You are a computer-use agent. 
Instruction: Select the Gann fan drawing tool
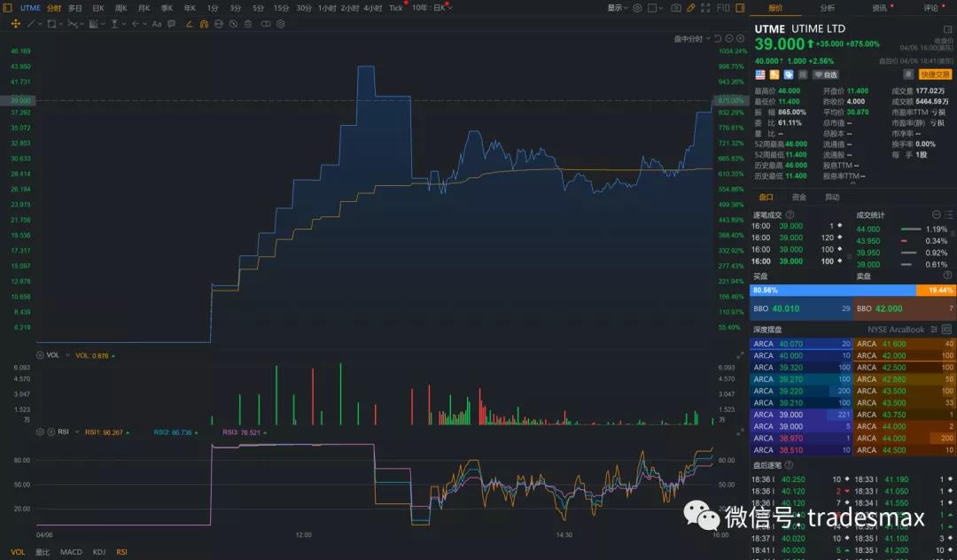[93, 24]
